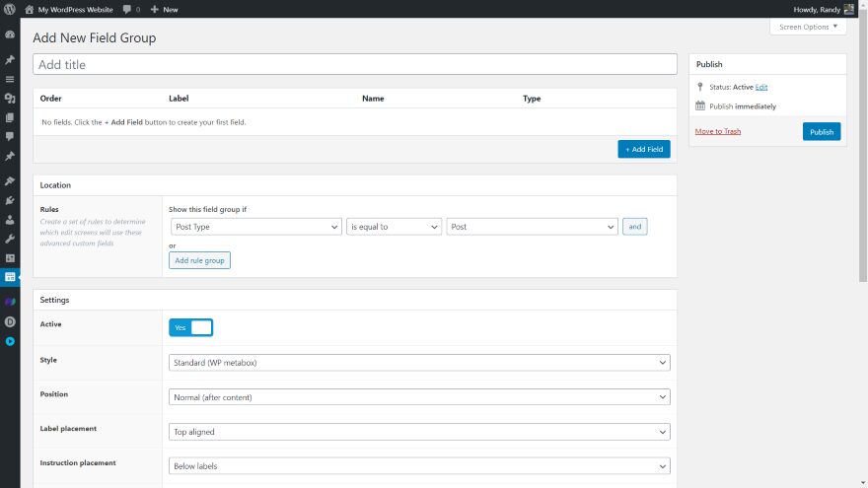
Task: Click Randy's avatar thumbnail
Action: (849, 10)
